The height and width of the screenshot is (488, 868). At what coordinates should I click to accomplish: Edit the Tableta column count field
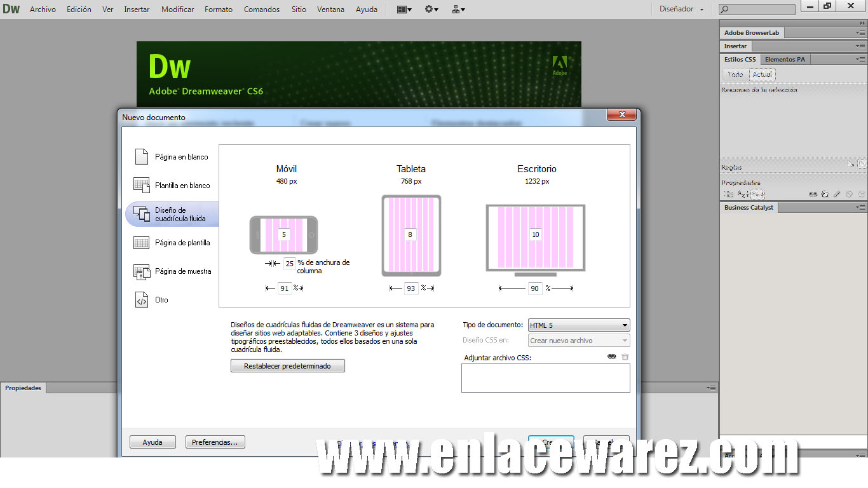point(410,234)
